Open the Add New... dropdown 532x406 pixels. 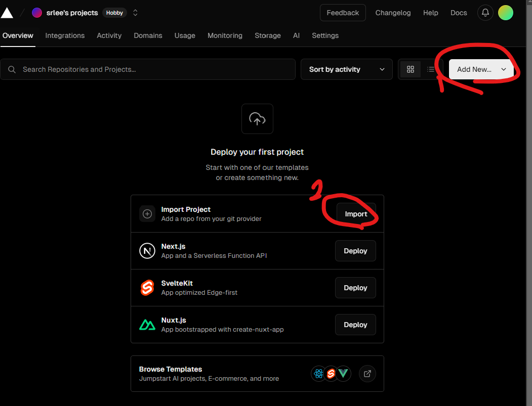[481, 69]
